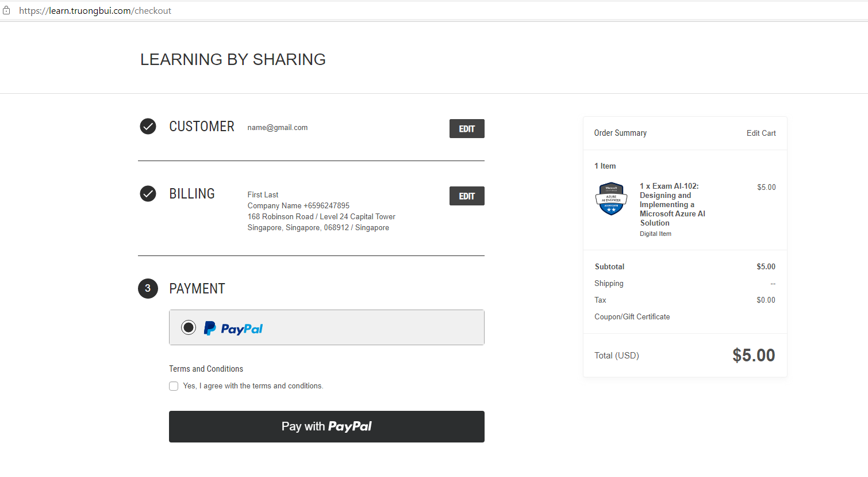Click the Total $5.00 large amount
Image resolution: width=868 pixels, height=477 pixels.
pyautogui.click(x=754, y=355)
